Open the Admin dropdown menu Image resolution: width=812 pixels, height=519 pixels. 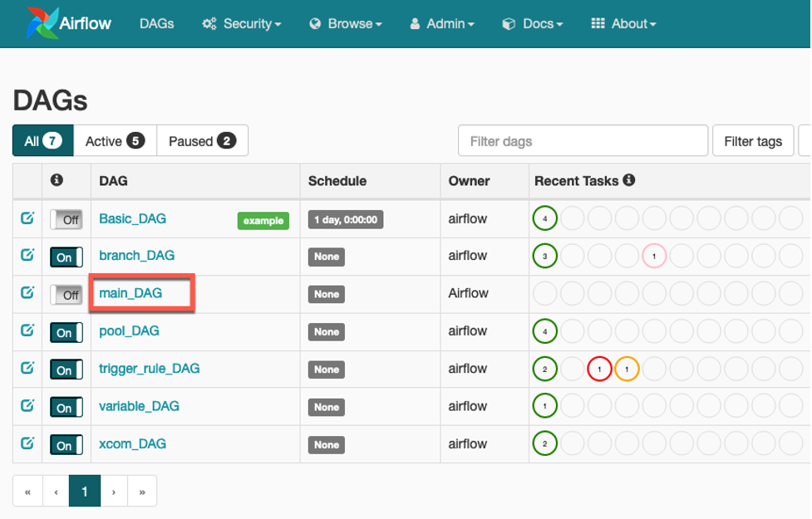pos(442,23)
